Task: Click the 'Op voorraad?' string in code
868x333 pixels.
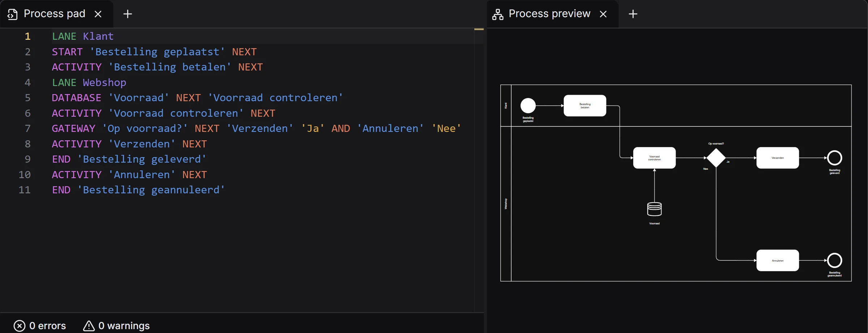Action: tap(145, 128)
